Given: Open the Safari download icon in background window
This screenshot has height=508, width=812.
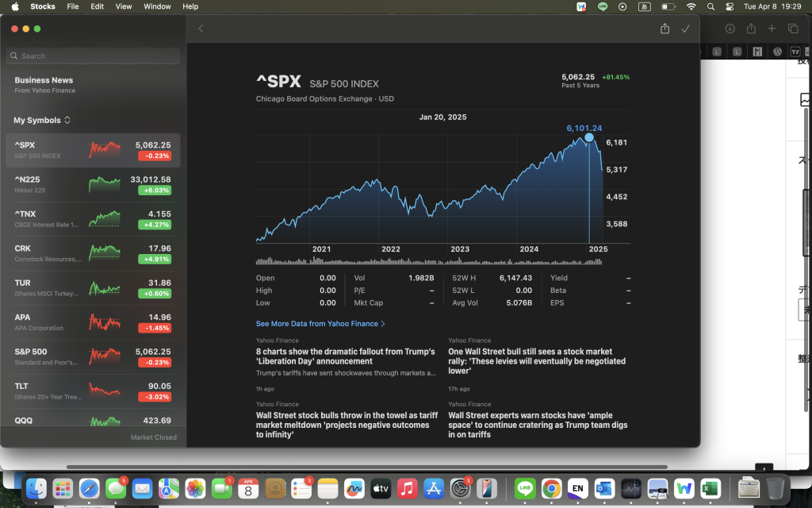Looking at the screenshot, I should [x=730, y=29].
